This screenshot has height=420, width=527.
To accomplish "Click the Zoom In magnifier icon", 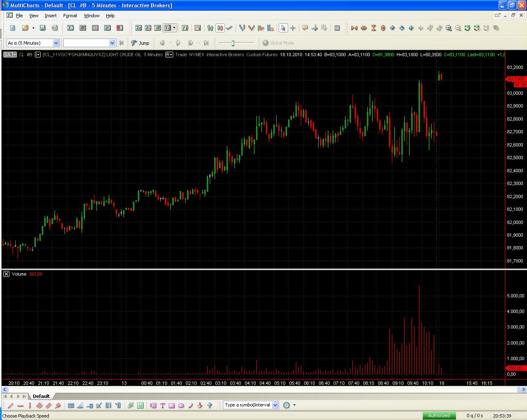I will coord(449,28).
